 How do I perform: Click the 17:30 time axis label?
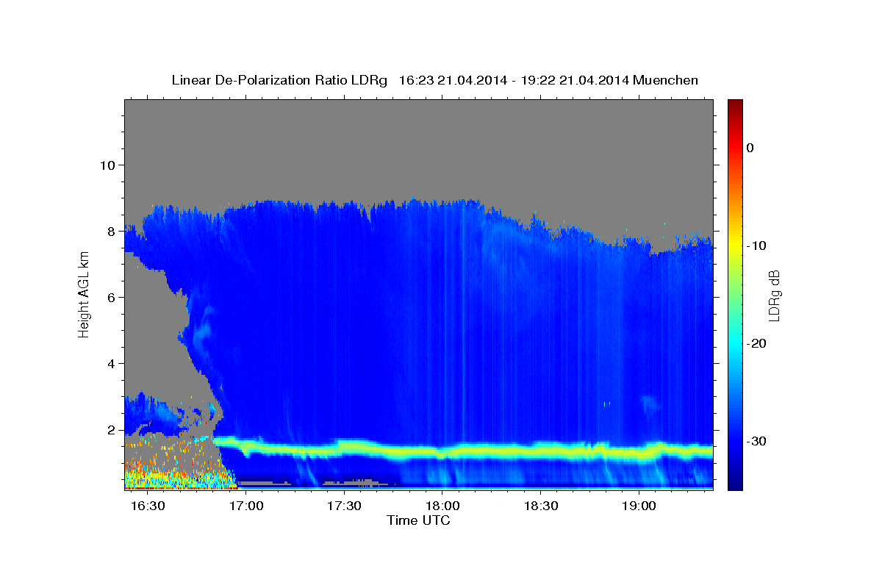click(x=344, y=506)
